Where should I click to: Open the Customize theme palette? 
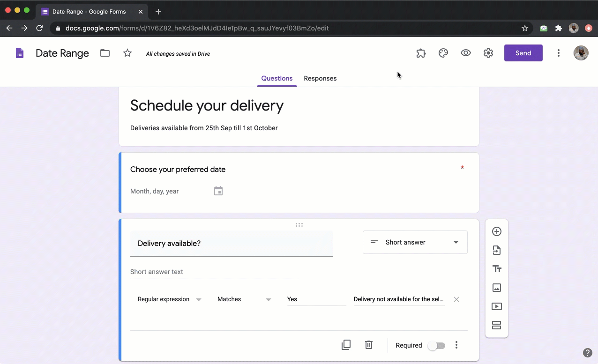[x=443, y=53]
